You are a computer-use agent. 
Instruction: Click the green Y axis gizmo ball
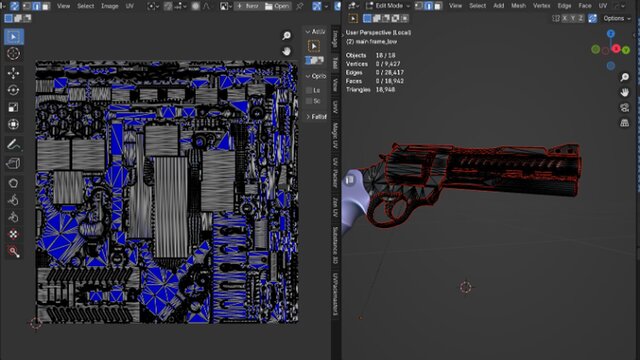[626, 50]
